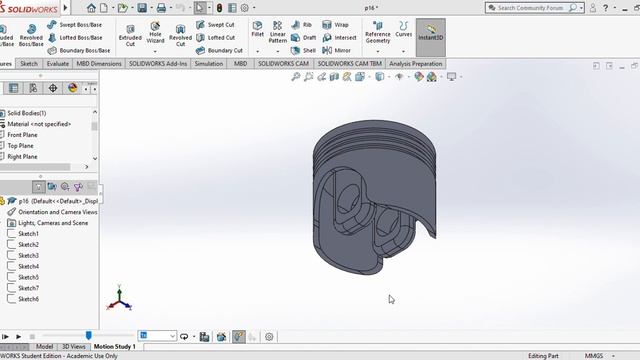Viewport: 640px width, 360px height.
Task: Expand the Fillet dropdown arrow
Action: tap(258, 51)
